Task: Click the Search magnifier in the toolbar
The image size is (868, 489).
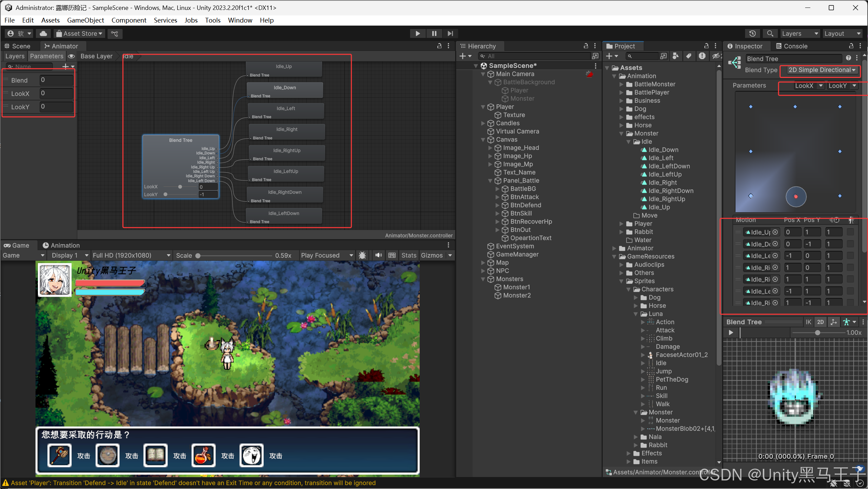Action: click(x=770, y=33)
